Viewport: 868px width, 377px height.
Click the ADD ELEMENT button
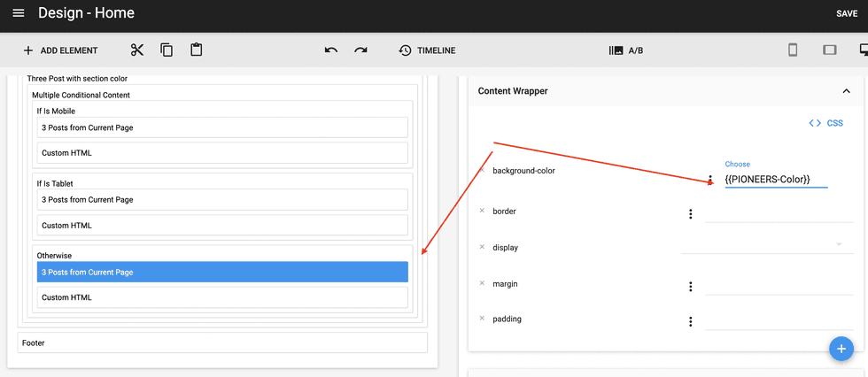pyautogui.click(x=60, y=50)
